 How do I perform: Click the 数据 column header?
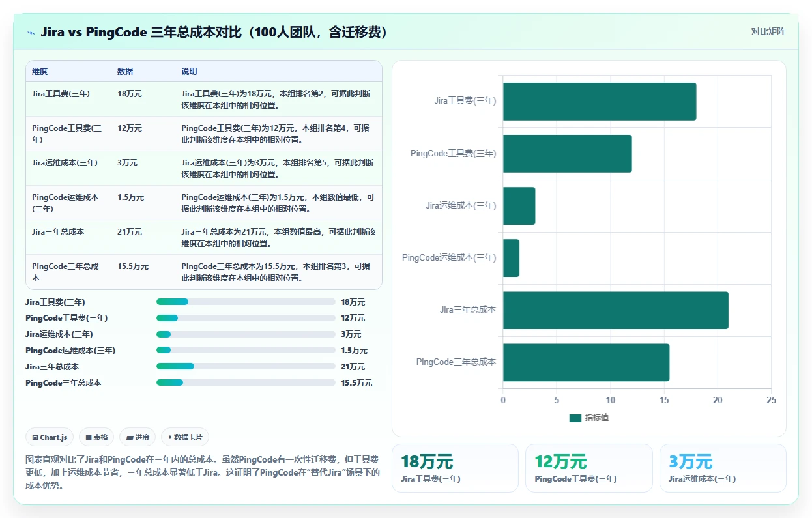[x=125, y=72]
